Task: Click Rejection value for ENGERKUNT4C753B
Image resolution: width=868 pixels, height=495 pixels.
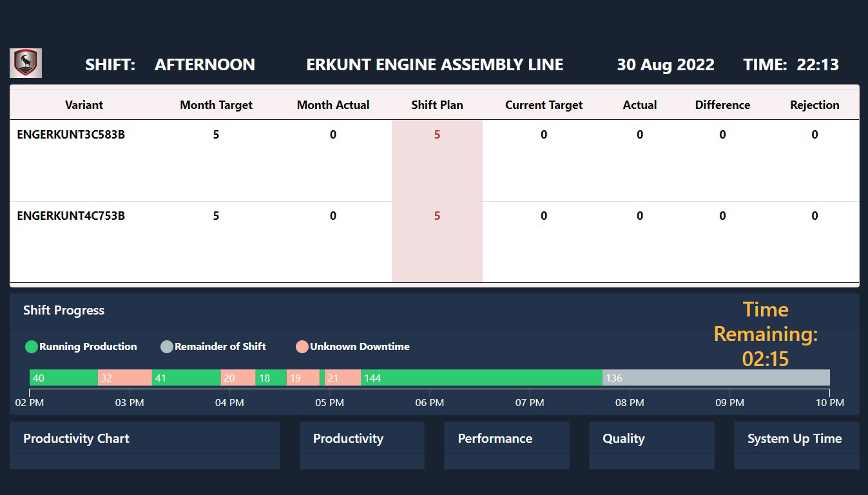Action: click(x=815, y=216)
